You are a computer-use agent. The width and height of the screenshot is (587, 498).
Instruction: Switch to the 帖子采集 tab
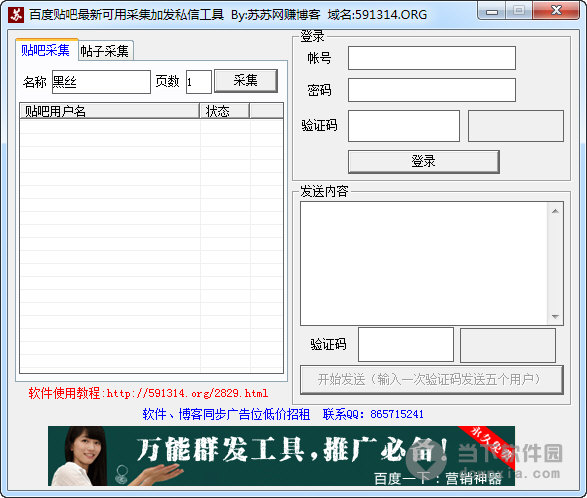(x=105, y=51)
